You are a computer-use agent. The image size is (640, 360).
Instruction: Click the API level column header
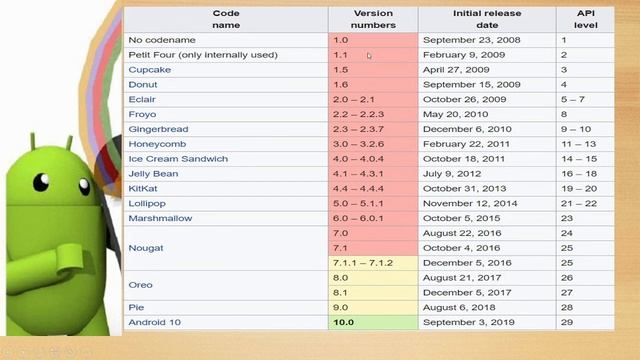pos(585,19)
